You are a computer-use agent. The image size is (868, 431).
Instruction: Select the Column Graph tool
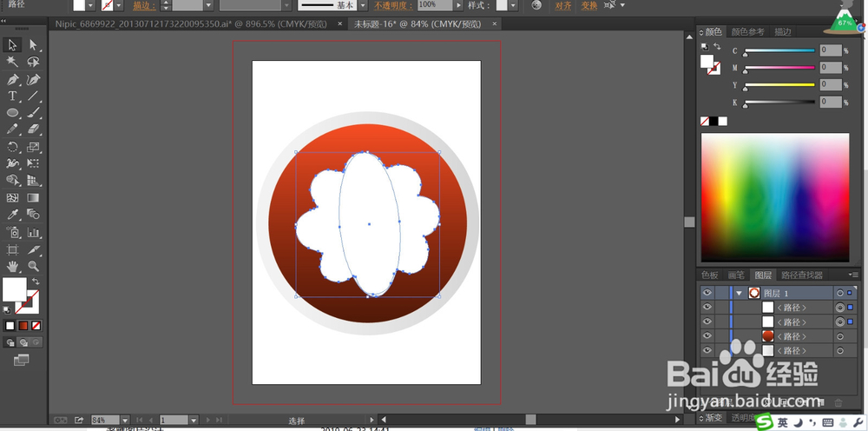point(33,232)
